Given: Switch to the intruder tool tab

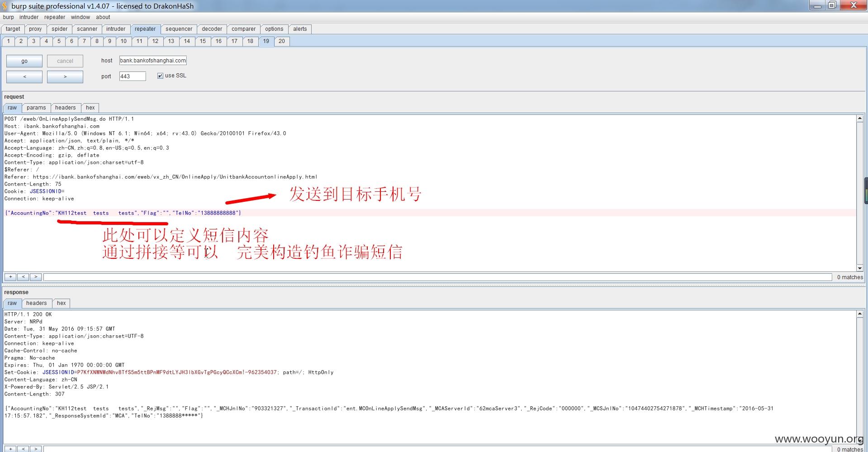Looking at the screenshot, I should (116, 29).
